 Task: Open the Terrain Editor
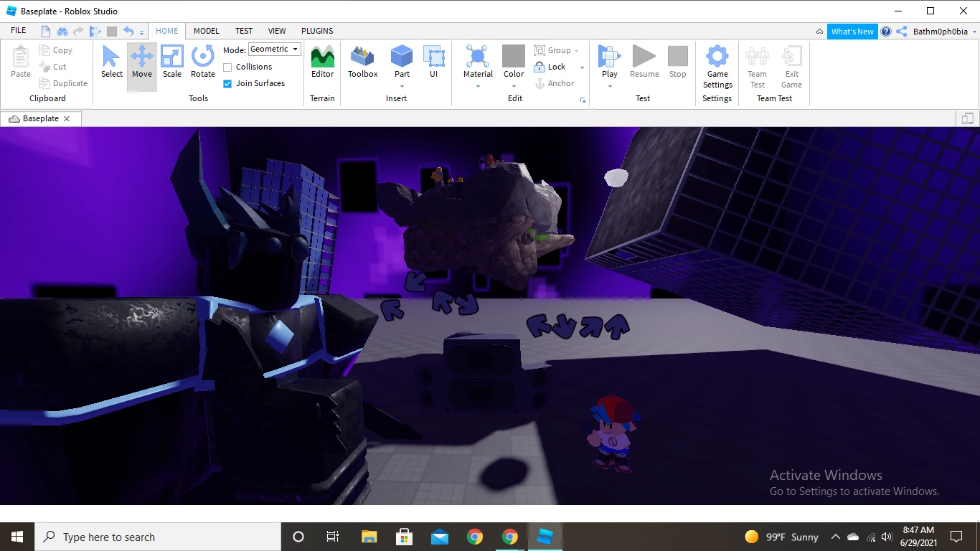pos(322,62)
